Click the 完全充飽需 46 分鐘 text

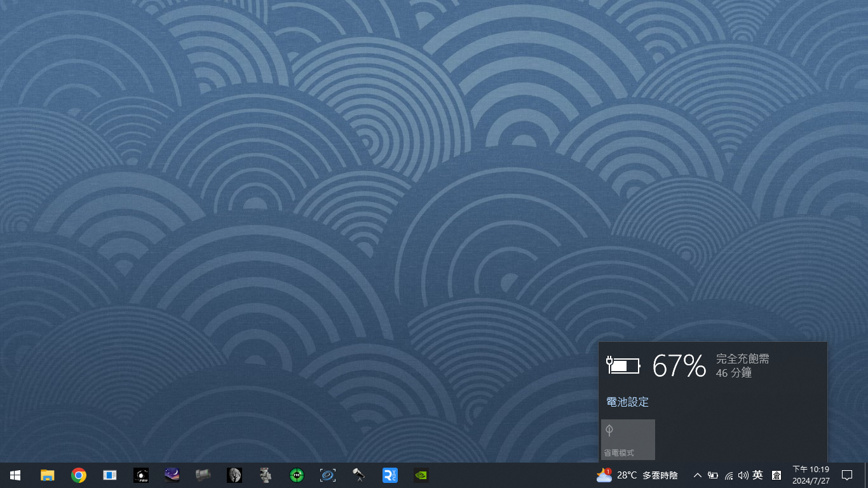click(x=742, y=366)
